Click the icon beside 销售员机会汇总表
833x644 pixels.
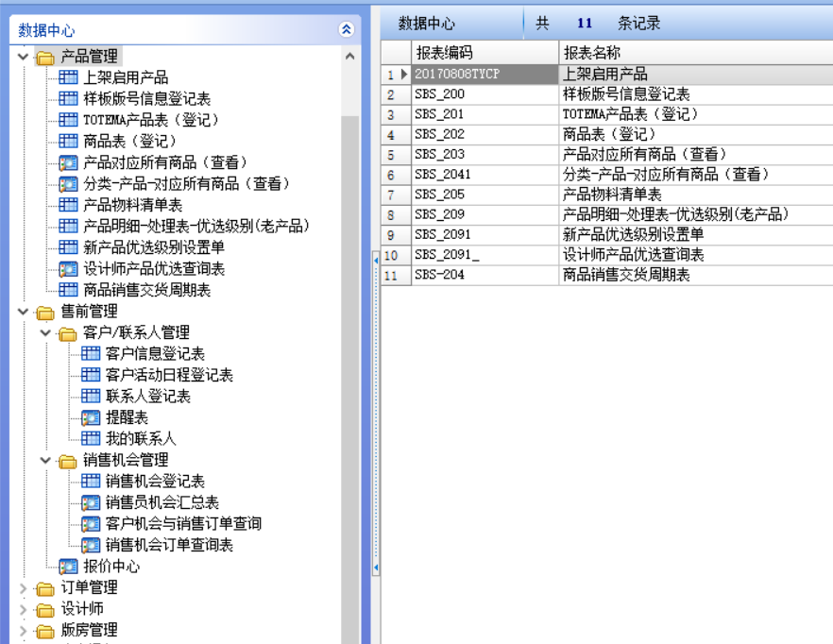point(91,502)
